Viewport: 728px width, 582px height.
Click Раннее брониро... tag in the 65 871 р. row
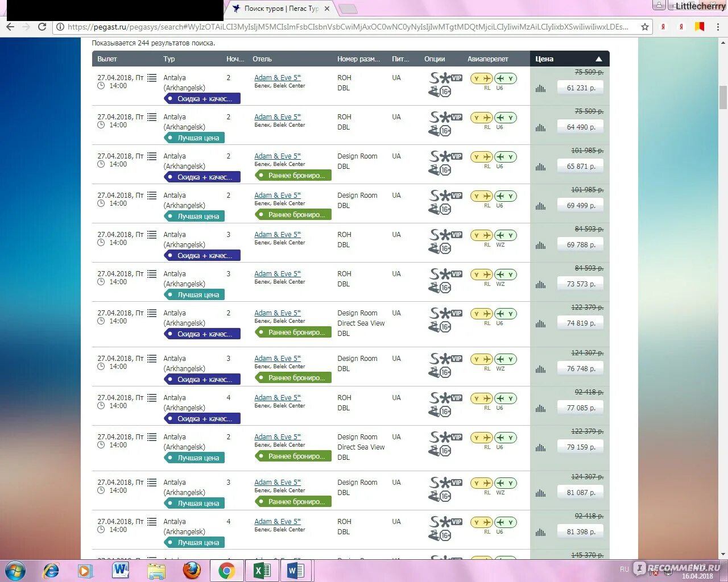293,176
